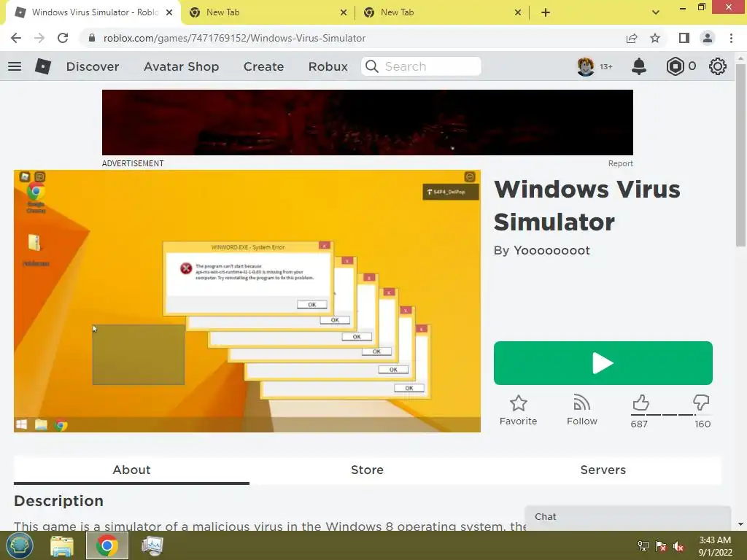Like the game with thumbs up
Image resolution: width=747 pixels, height=560 pixels.
[x=640, y=402]
